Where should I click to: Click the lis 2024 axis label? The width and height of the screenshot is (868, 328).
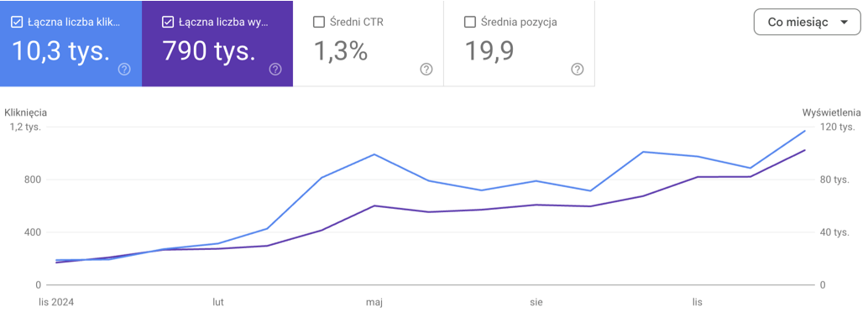click(x=56, y=303)
